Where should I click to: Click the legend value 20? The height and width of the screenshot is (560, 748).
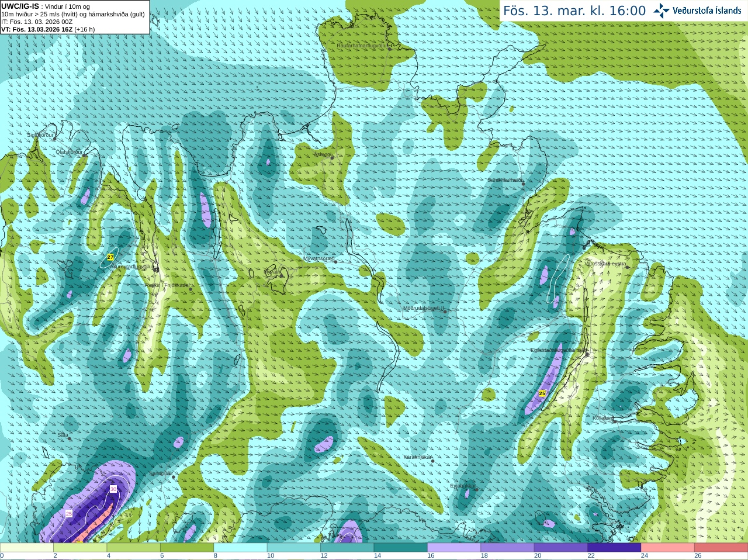pyautogui.click(x=538, y=556)
